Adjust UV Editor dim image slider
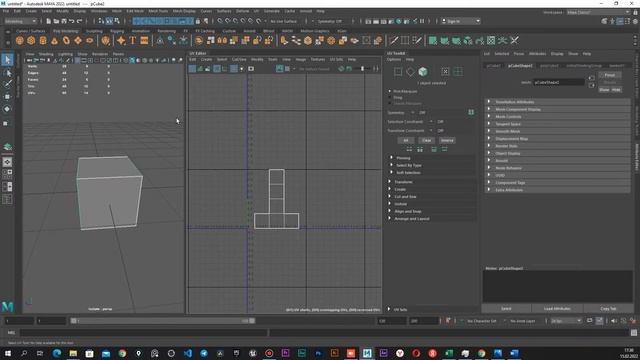This screenshot has height=360, width=640. tap(362, 69)
